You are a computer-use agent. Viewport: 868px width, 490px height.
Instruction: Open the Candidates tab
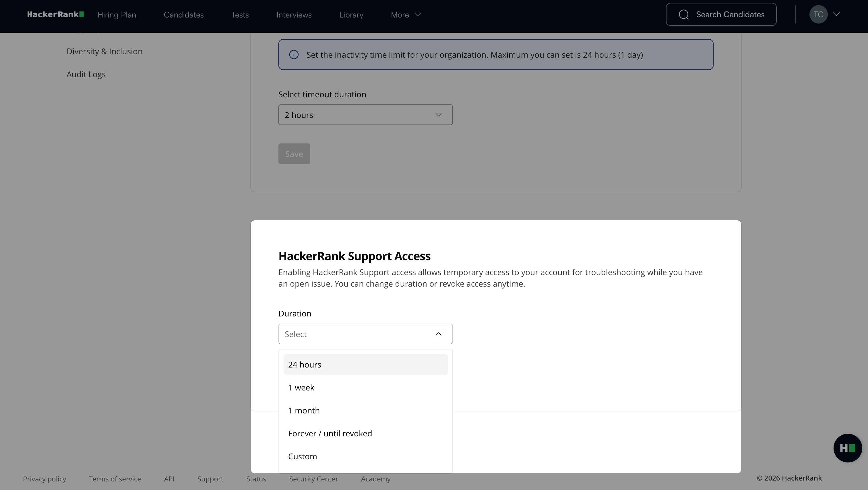pos(184,15)
